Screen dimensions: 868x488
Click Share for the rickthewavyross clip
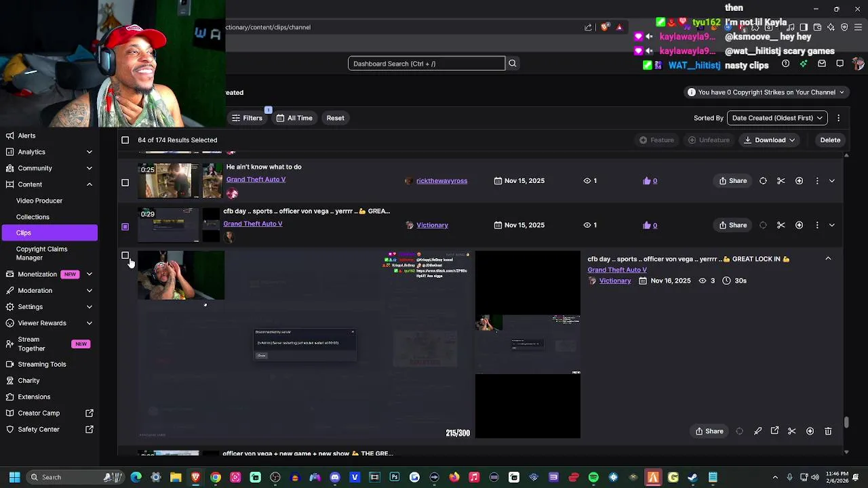click(x=733, y=181)
